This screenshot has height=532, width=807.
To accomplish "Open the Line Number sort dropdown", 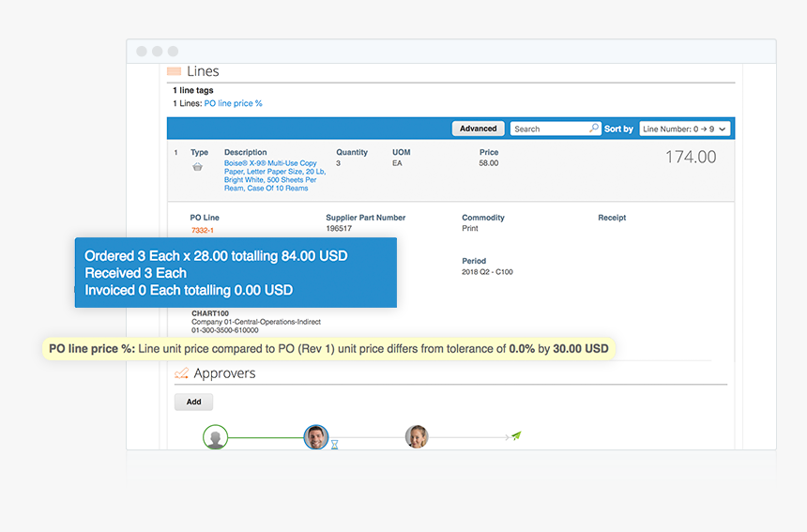I will [x=684, y=129].
